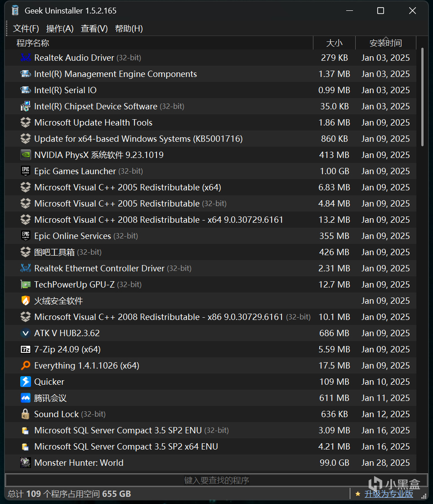Viewport: 433px width, 504px height.
Task: Click the Everything magnifier icon
Action: [26, 365]
